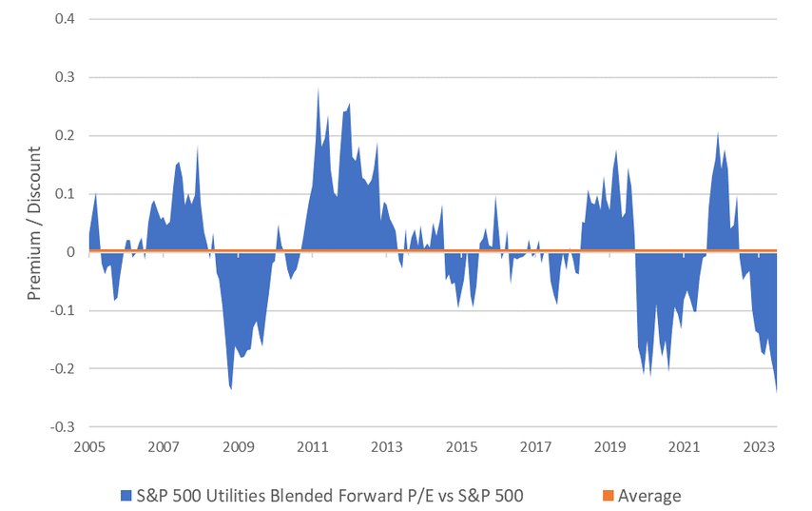Image resolution: width=812 pixels, height=511 pixels.
Task: Click the -0.1 y-axis tick label
Action: click(x=63, y=310)
